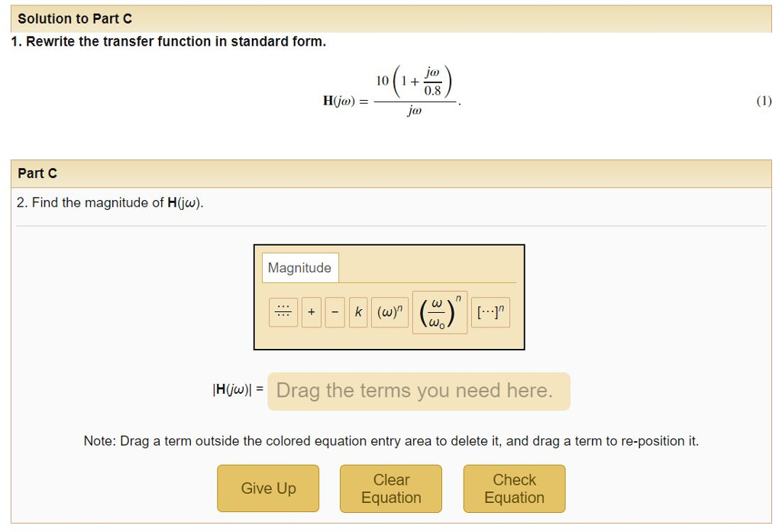Click the Give Up button
The height and width of the screenshot is (532, 782).
click(267, 488)
